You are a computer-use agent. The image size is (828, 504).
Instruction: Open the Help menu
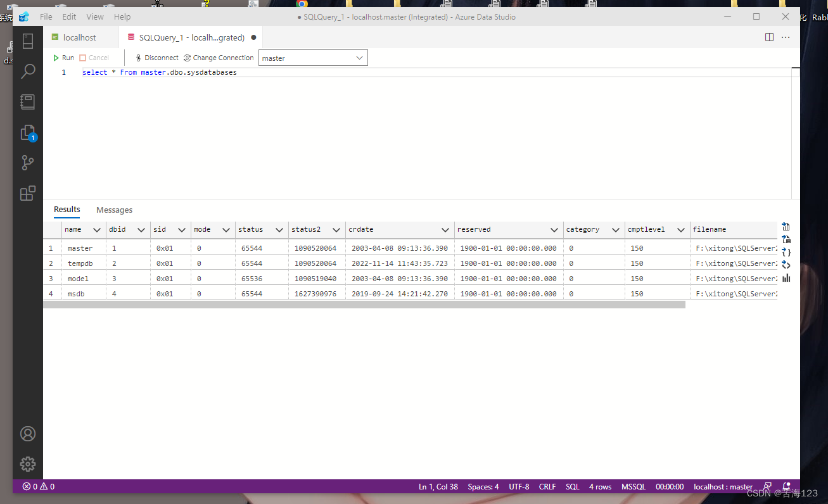coord(122,17)
